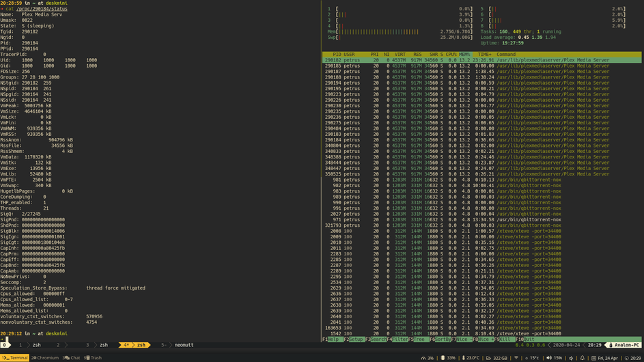Sort by VIRT column header

[400, 54]
